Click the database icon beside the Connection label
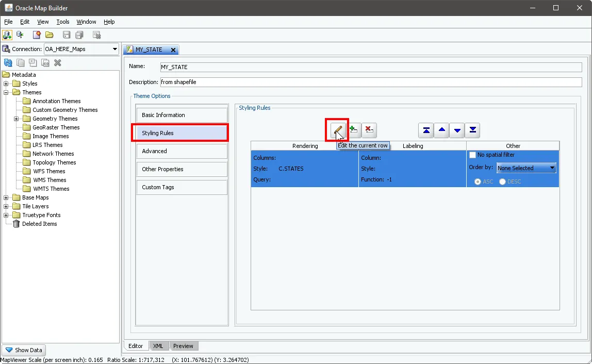Viewport: 592px width, 364px height. tap(6, 49)
